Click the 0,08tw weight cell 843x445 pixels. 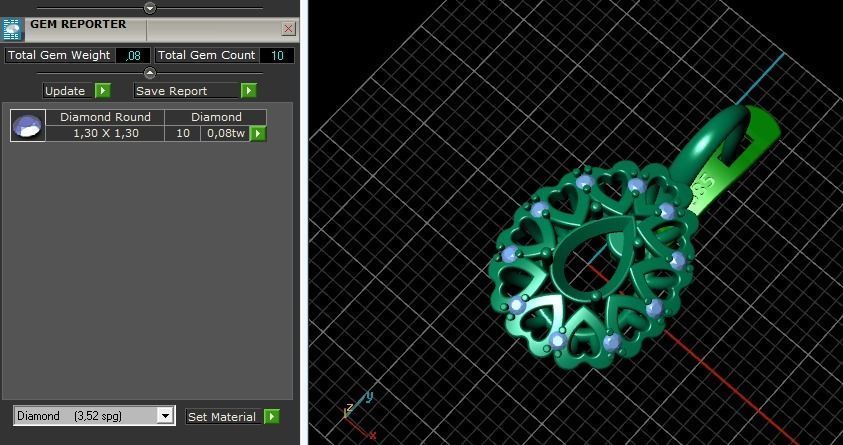coord(226,133)
